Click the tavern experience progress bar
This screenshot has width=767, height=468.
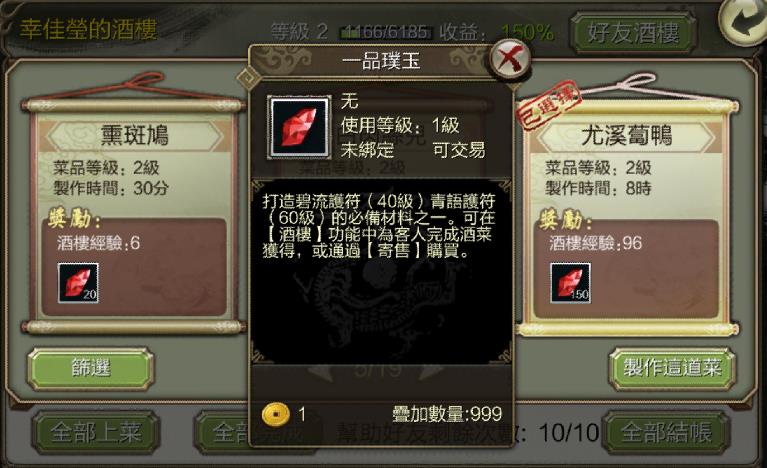[x=386, y=32]
